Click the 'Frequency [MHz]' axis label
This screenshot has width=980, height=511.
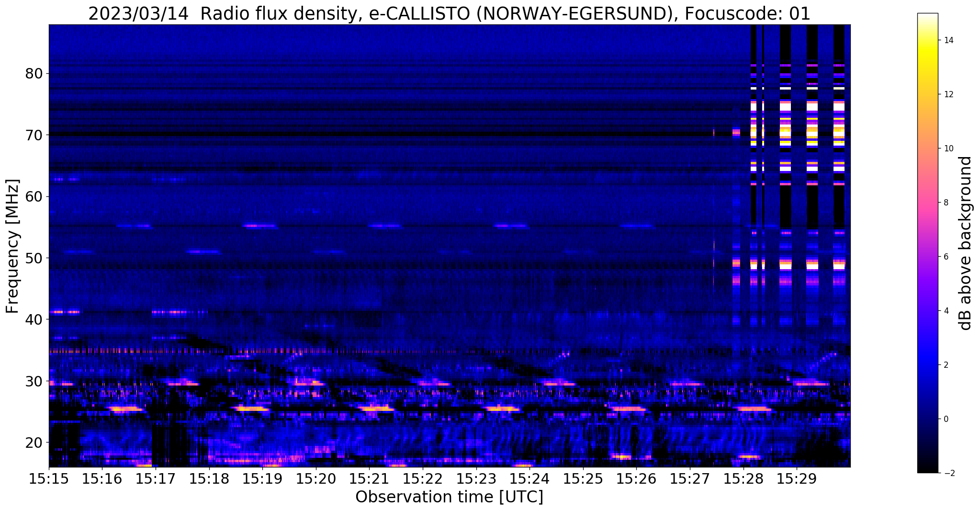(13, 246)
